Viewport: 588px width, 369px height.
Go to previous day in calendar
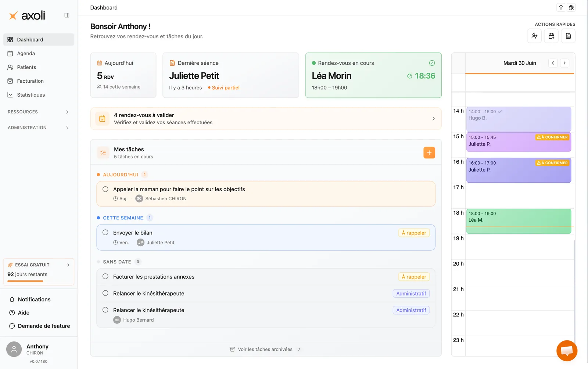553,63
